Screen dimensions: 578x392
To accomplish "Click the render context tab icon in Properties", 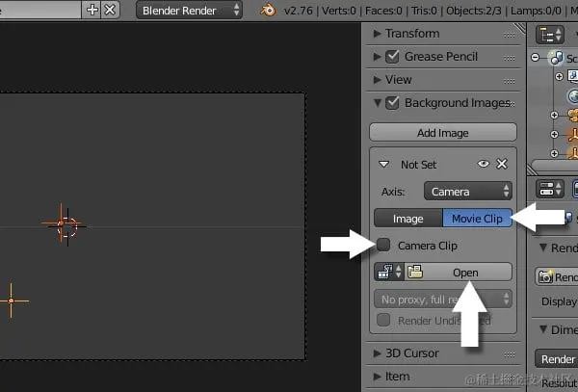I will (575, 189).
